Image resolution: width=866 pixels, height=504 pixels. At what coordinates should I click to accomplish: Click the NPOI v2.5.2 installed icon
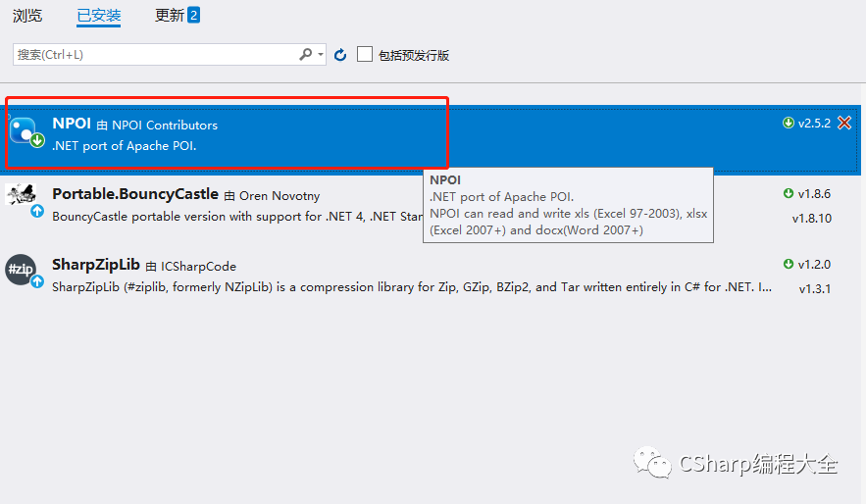[x=789, y=123]
